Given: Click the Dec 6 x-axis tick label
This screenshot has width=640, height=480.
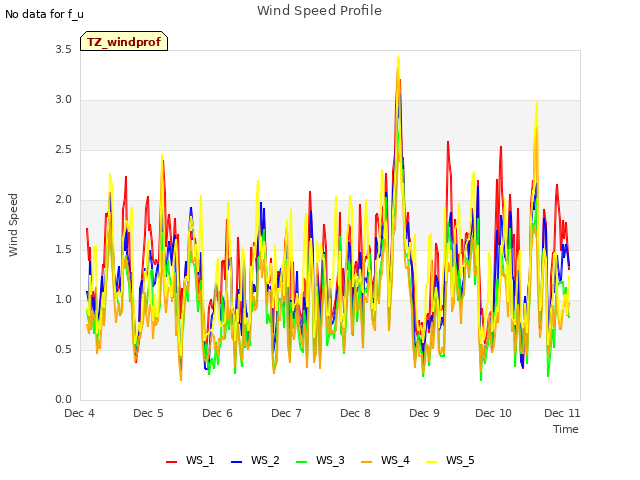Looking at the screenshot, I should [x=217, y=413].
